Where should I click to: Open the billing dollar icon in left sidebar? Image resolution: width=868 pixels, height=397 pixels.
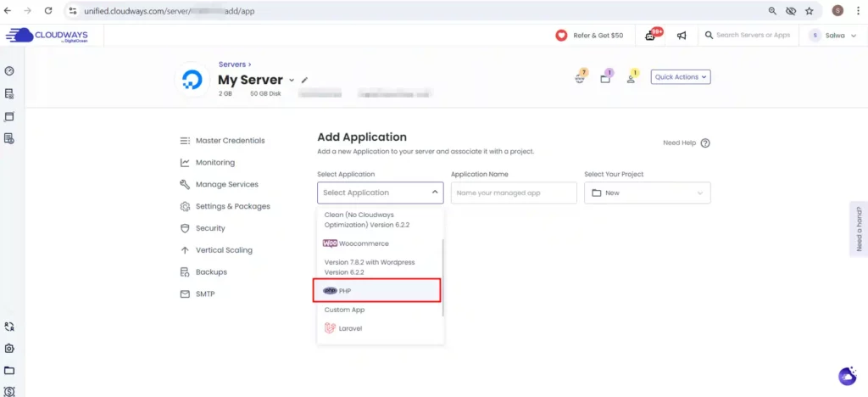coord(8,391)
